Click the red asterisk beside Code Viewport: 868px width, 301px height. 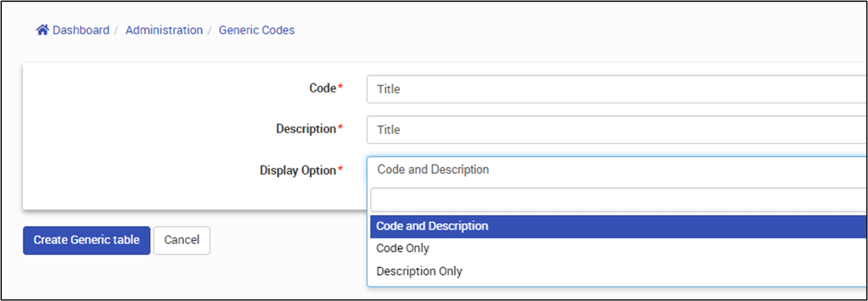click(x=341, y=88)
